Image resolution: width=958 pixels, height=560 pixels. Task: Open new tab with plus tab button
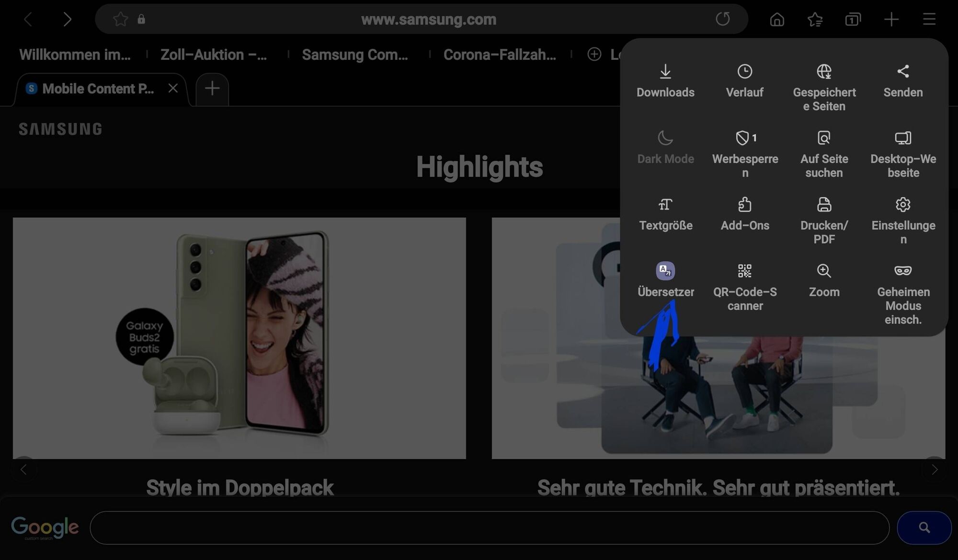pyautogui.click(x=212, y=89)
